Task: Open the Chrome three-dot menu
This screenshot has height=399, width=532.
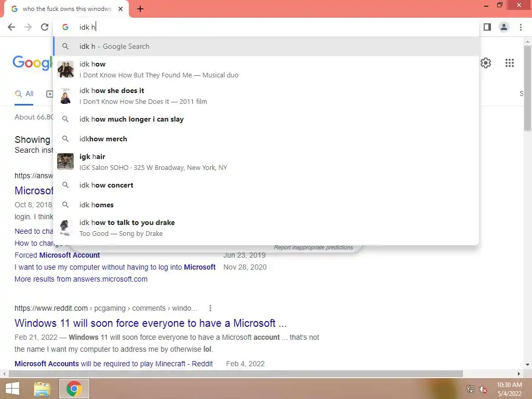Action: tap(521, 27)
